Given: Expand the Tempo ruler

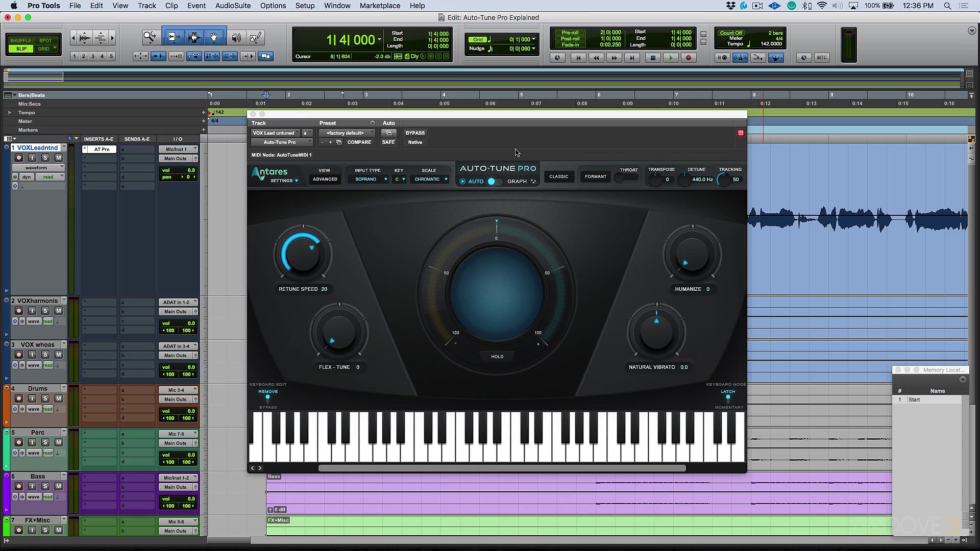Looking at the screenshot, I should 9,113.
